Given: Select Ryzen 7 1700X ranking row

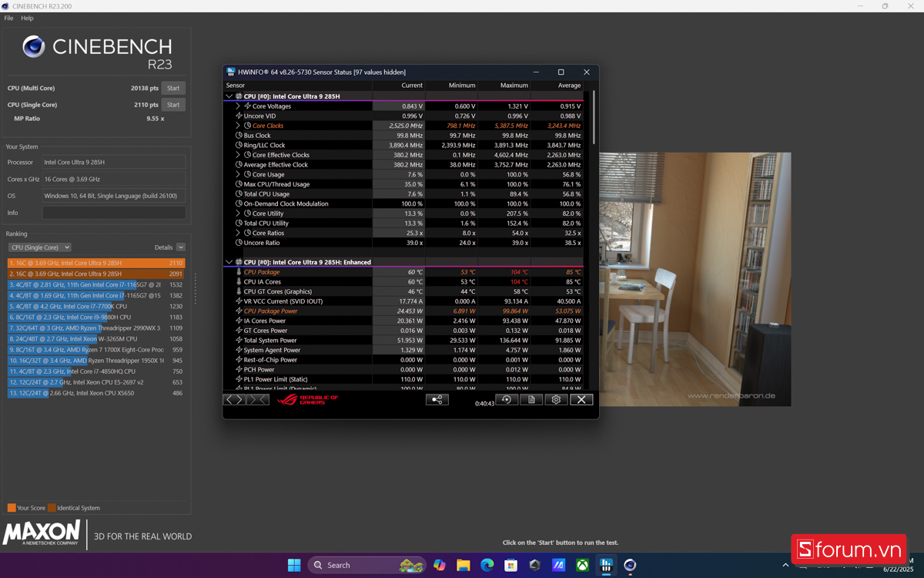Looking at the screenshot, I should pos(96,349).
